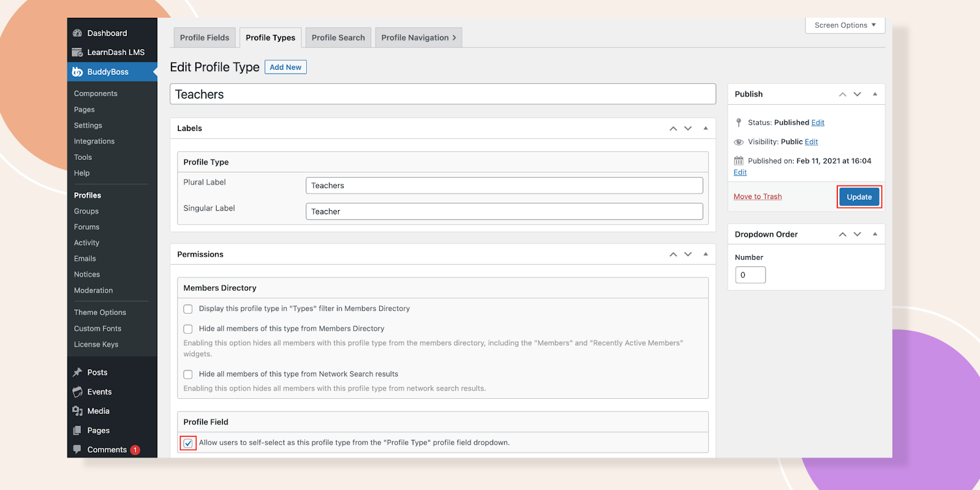The image size is (980, 490).
Task: Open the Activity submenu item
Action: [86, 243]
